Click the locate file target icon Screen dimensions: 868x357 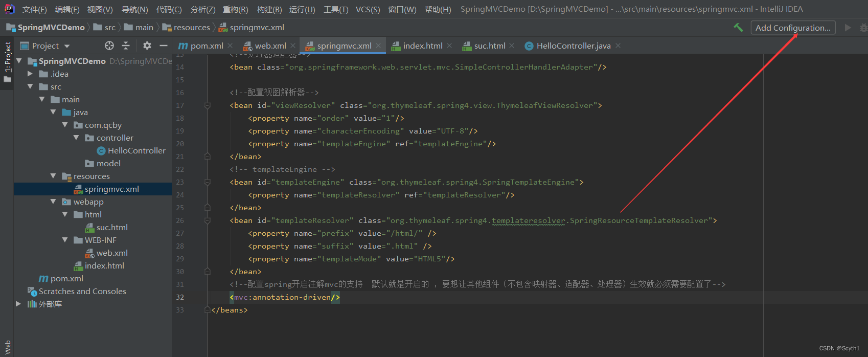[109, 46]
